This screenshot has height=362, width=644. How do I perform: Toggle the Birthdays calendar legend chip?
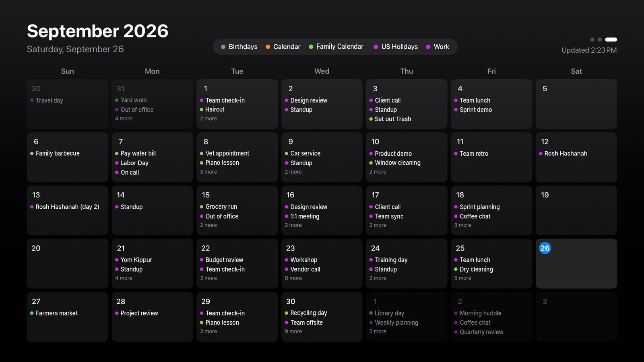click(x=239, y=47)
